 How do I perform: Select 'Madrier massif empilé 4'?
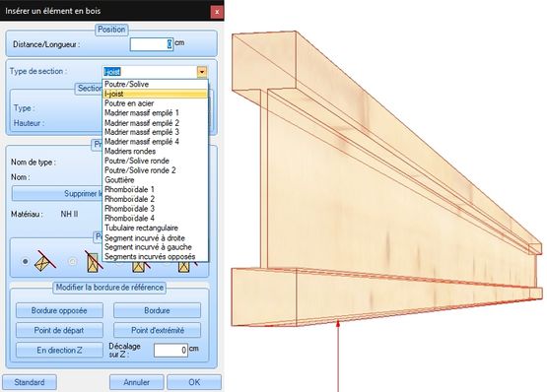(x=156, y=142)
